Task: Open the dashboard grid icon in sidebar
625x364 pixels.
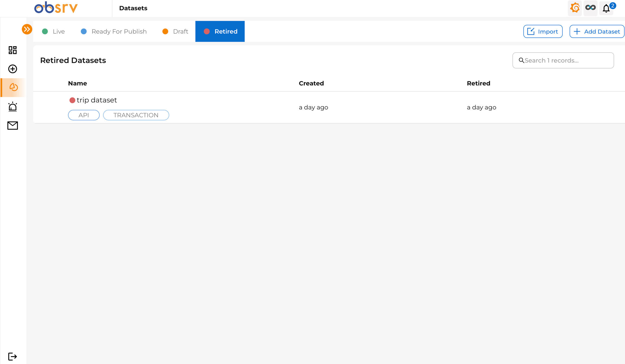Action: [x=12, y=50]
